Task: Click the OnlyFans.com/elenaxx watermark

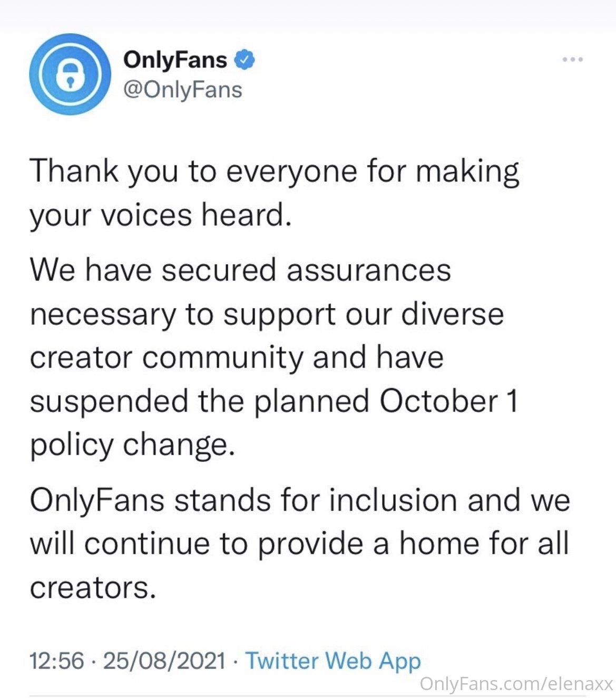Action: coord(516,684)
